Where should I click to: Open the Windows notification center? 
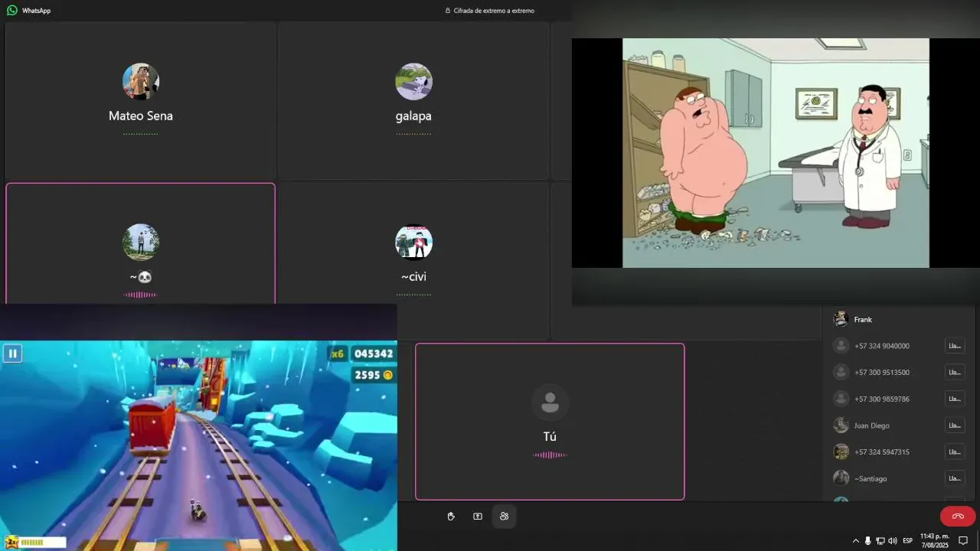(x=964, y=540)
